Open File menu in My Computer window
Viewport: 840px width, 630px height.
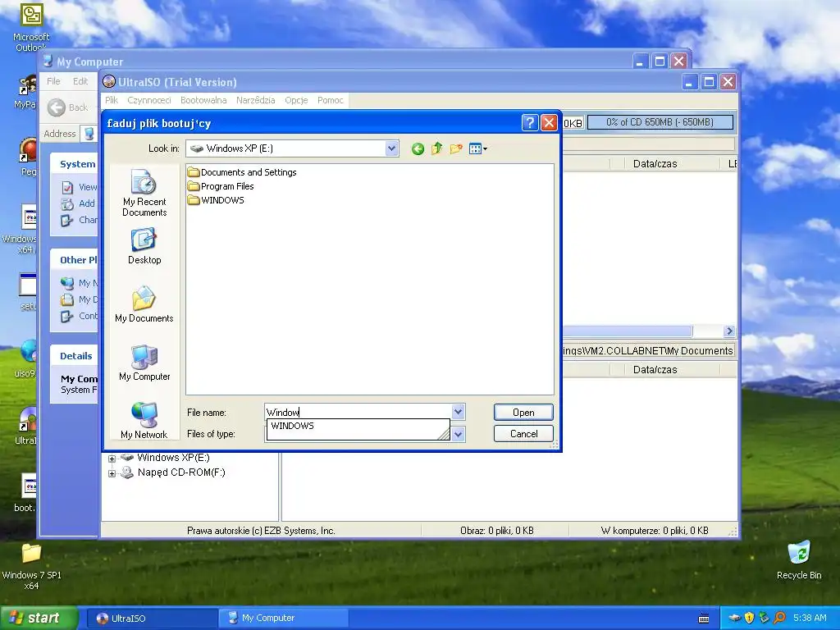(53, 81)
